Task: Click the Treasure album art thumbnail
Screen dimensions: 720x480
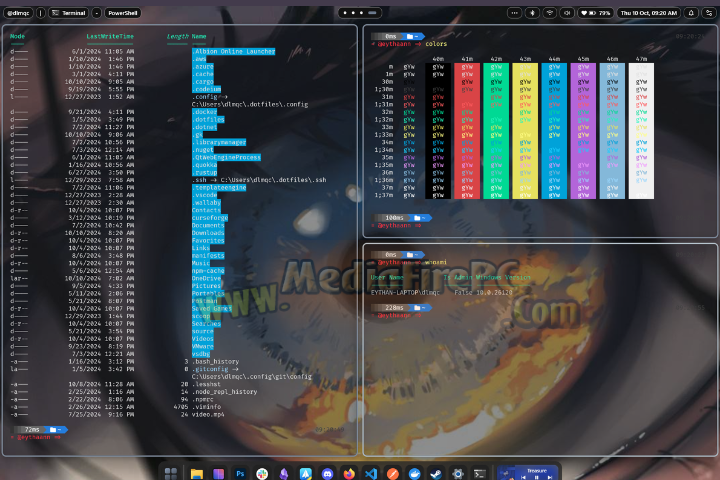Action: pyautogui.click(x=506, y=473)
